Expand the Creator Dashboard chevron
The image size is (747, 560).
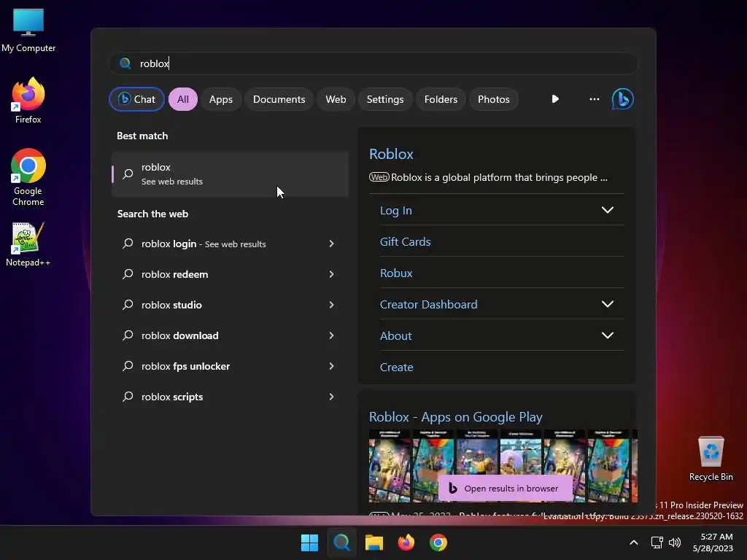click(608, 304)
